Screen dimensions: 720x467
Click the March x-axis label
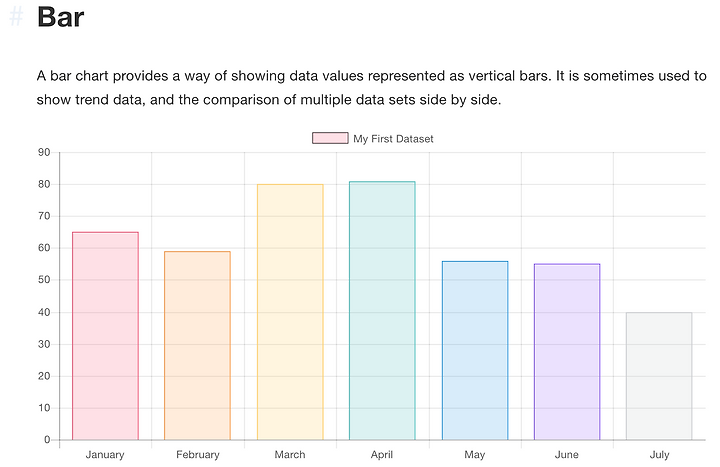pos(290,455)
